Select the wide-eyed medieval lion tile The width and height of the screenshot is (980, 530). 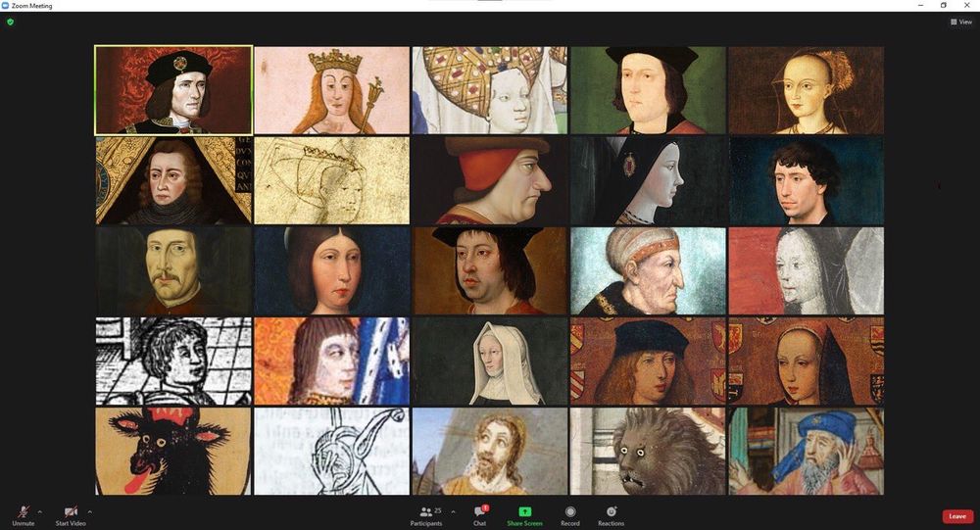[648, 452]
